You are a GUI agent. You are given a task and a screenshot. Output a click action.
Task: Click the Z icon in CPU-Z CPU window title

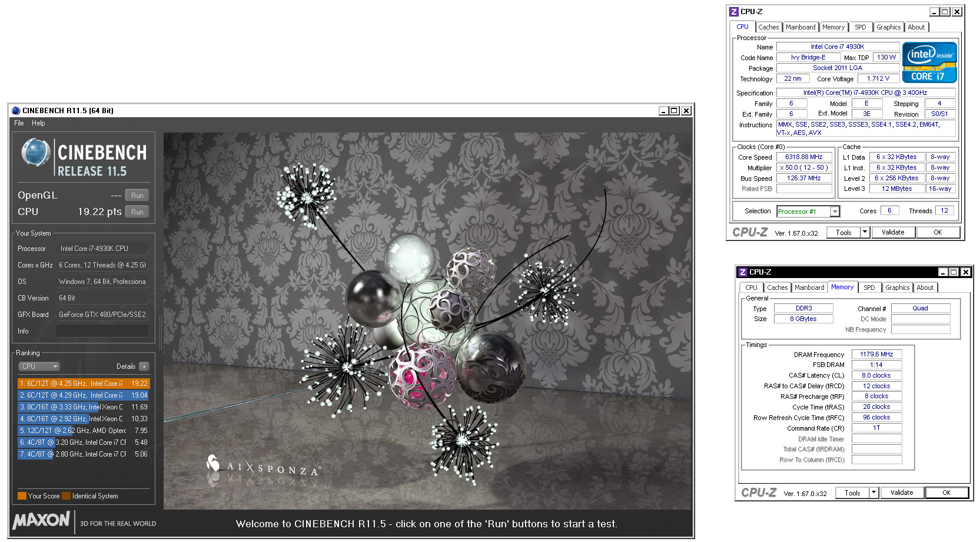734,12
